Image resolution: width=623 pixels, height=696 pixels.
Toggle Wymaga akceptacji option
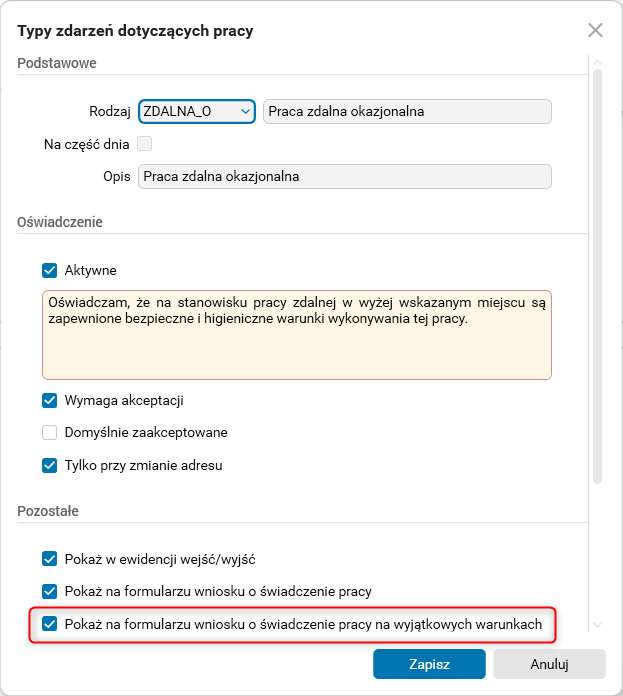(50, 400)
